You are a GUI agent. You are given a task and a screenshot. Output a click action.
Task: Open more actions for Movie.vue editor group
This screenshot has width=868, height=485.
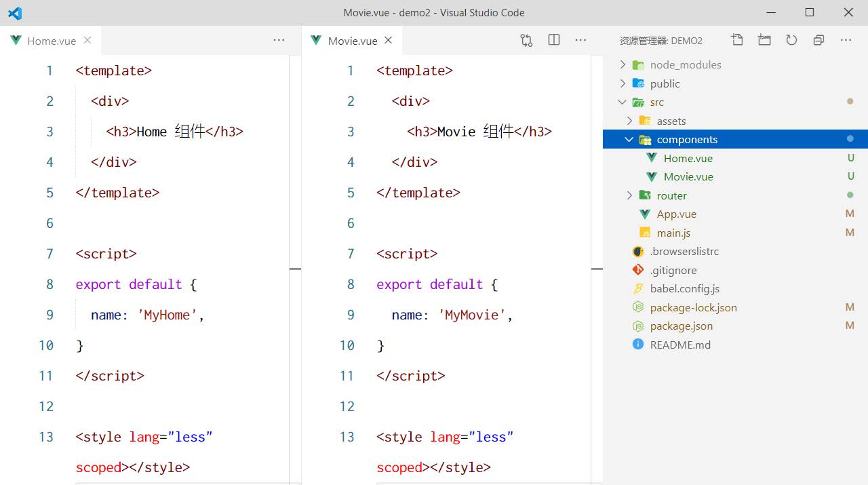[580, 40]
